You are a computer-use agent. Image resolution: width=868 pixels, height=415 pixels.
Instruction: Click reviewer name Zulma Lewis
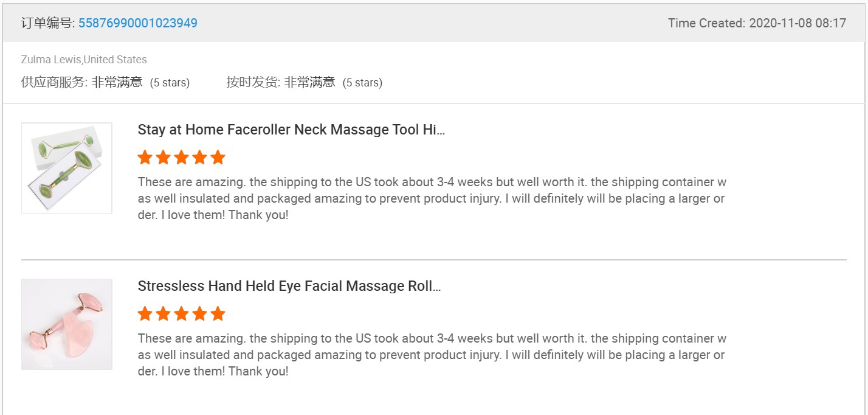tap(51, 60)
